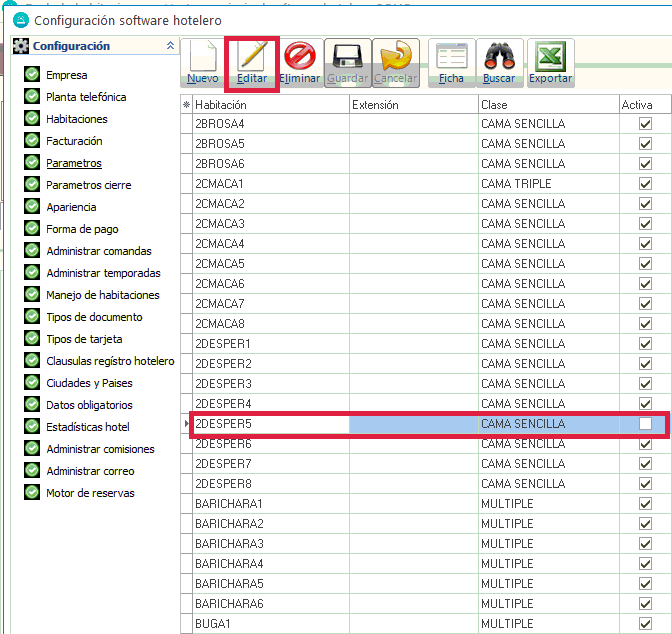The image size is (672, 634).
Task: Open the Ficha form view icon
Action: click(x=451, y=62)
